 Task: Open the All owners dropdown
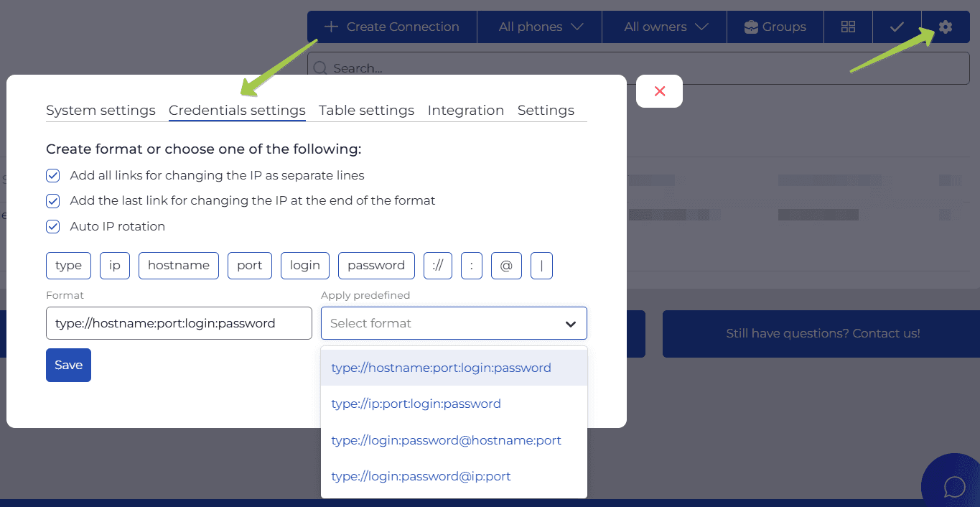pyautogui.click(x=665, y=27)
